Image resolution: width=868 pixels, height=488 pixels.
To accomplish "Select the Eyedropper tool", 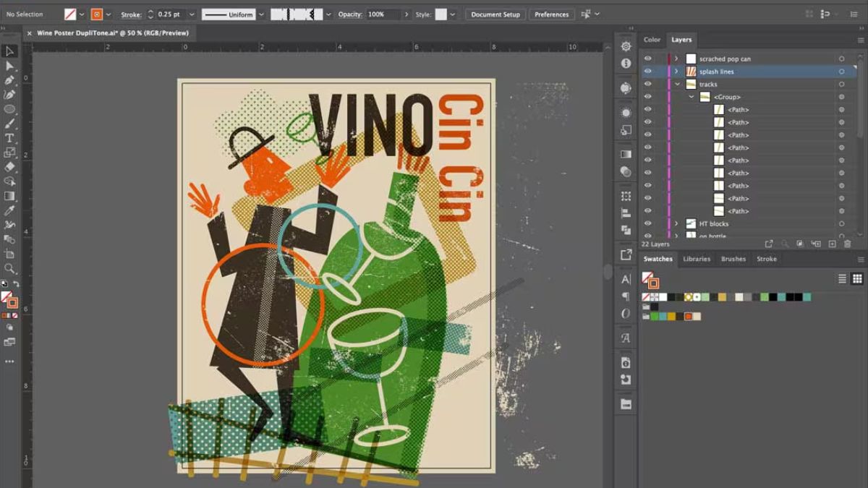I will tap(9, 210).
